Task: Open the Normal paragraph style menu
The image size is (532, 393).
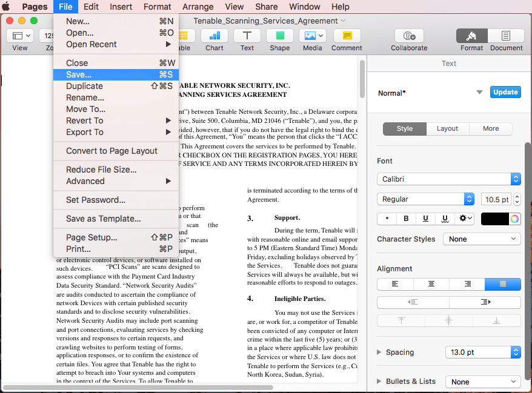Action: 479,93
